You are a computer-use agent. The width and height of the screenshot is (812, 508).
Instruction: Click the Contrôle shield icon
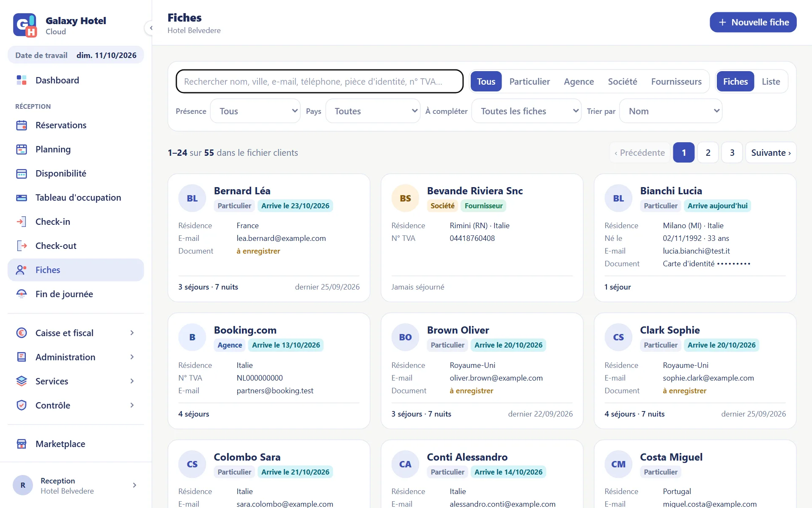click(x=22, y=406)
